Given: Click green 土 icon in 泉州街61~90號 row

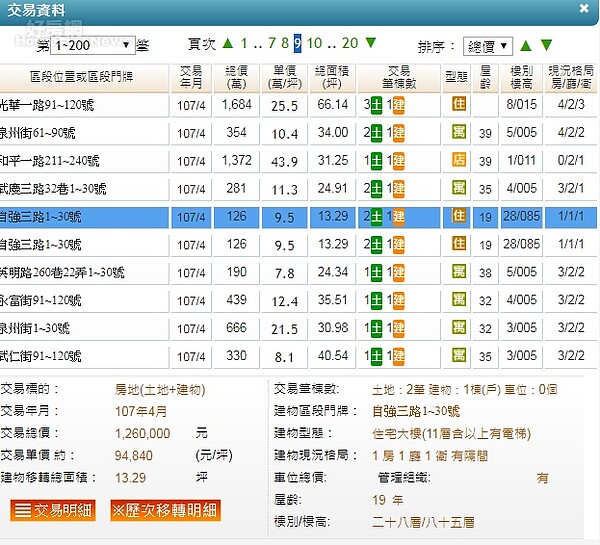Looking at the screenshot, I should point(377,133).
